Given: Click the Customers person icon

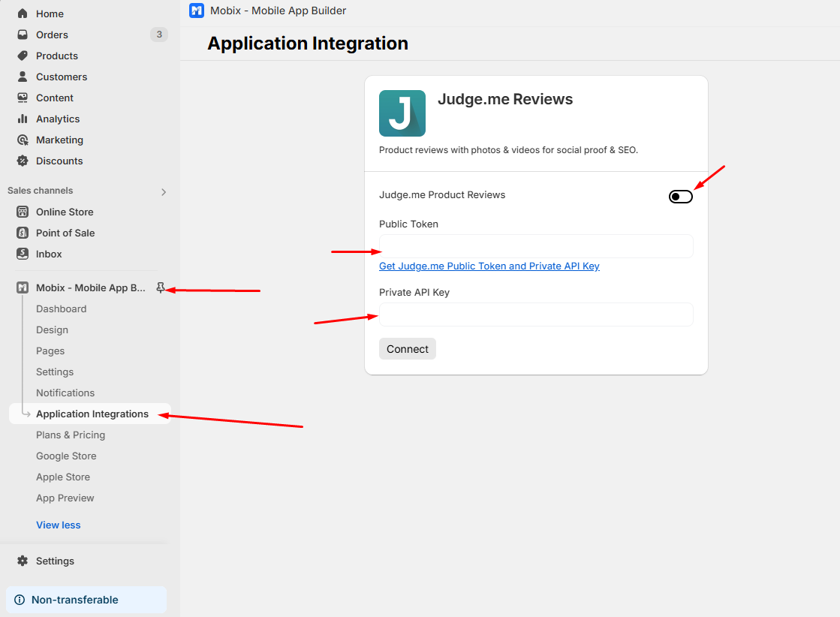Looking at the screenshot, I should click(23, 77).
